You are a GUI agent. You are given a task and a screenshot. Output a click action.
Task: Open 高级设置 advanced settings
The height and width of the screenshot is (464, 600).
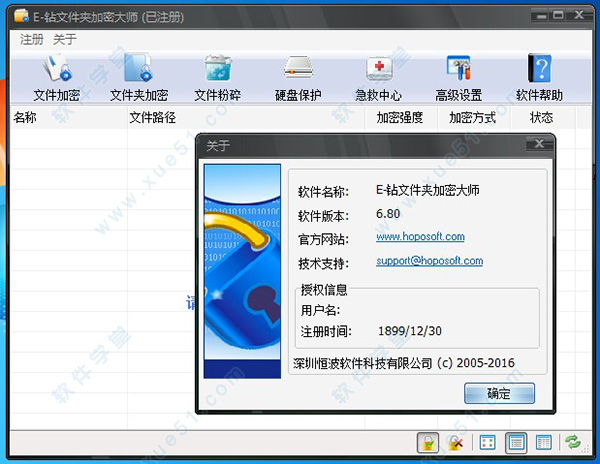(458, 78)
